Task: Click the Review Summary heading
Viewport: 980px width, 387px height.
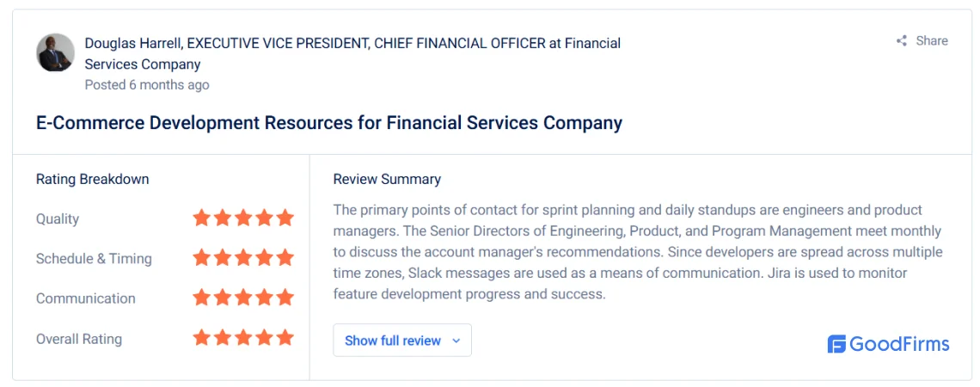Action: pyautogui.click(x=387, y=180)
